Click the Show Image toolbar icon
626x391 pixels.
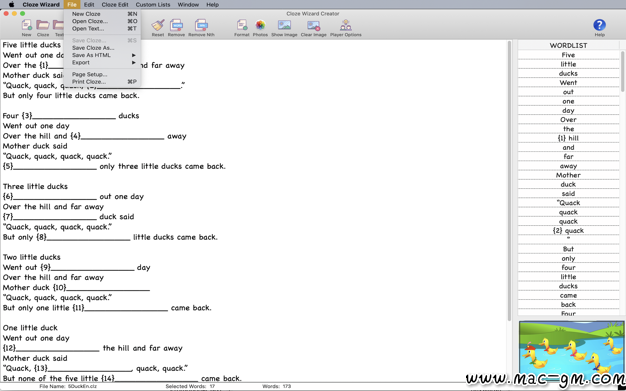pos(284,26)
